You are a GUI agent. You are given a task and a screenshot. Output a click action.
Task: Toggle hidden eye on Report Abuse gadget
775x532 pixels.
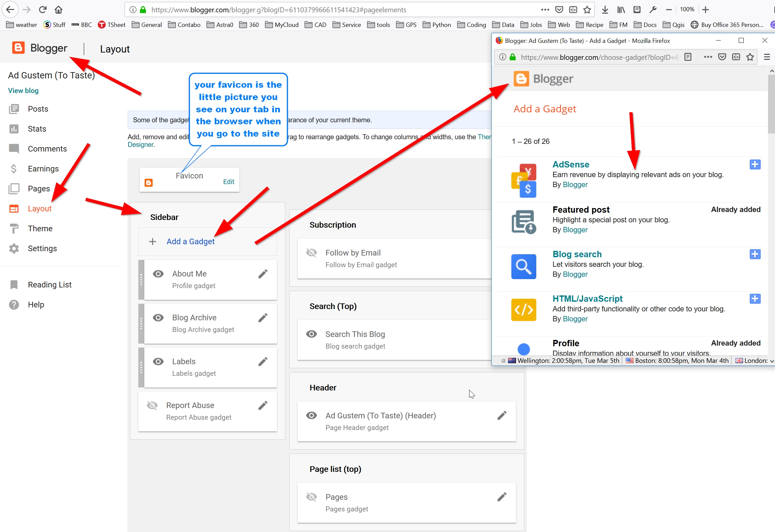tap(152, 405)
